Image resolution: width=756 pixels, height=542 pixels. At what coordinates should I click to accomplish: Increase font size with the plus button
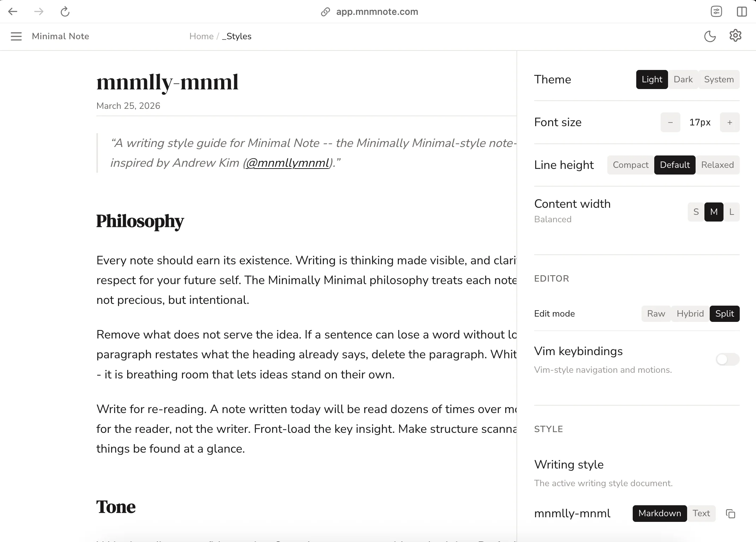(x=730, y=122)
